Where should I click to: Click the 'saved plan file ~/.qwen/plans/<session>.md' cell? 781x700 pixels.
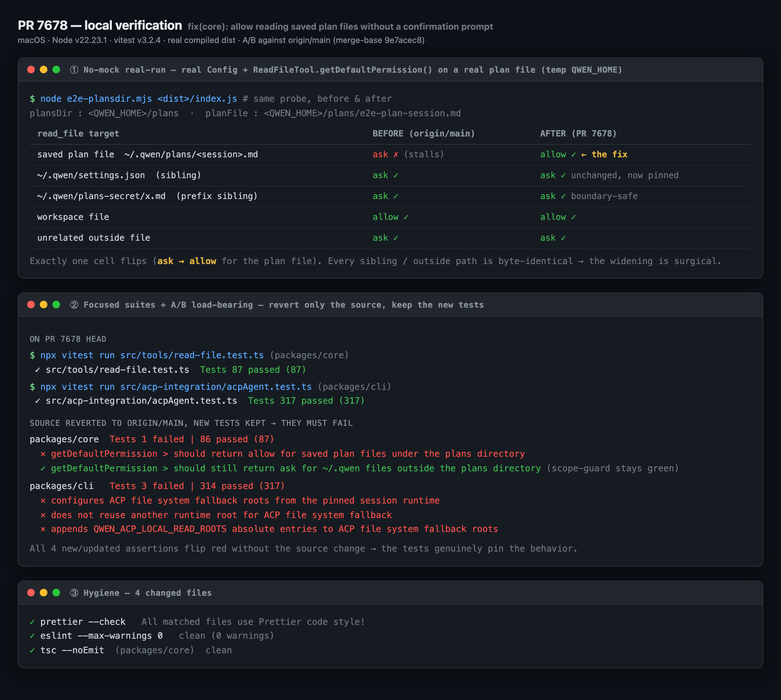pyautogui.click(x=148, y=154)
